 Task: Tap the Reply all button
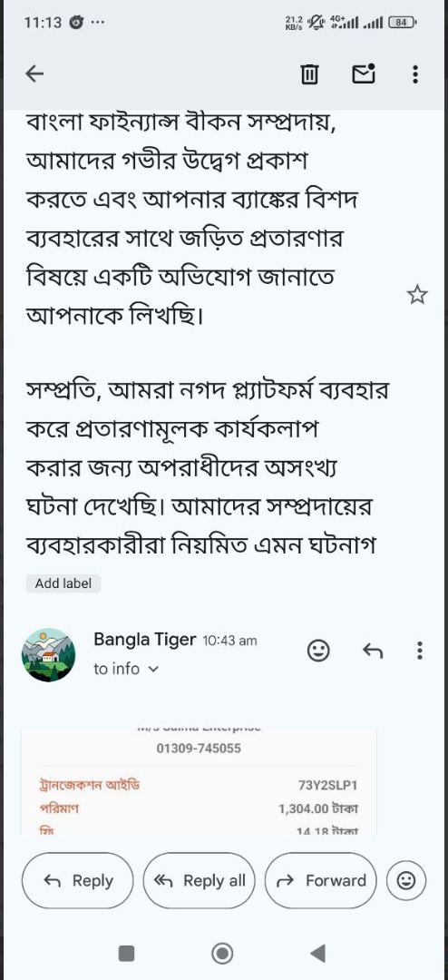tap(200, 880)
